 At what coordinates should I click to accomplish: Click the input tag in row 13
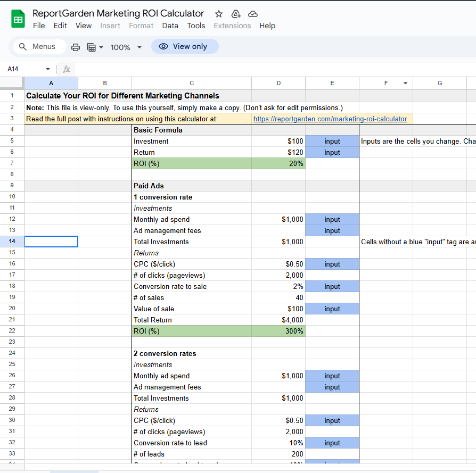pos(332,230)
